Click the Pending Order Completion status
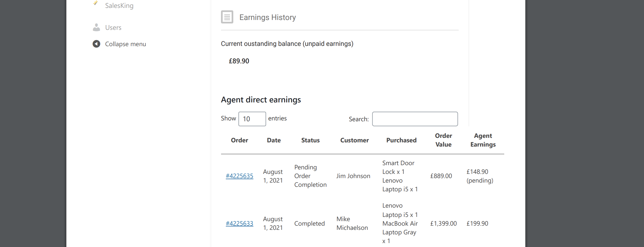The image size is (644, 247). click(x=310, y=176)
